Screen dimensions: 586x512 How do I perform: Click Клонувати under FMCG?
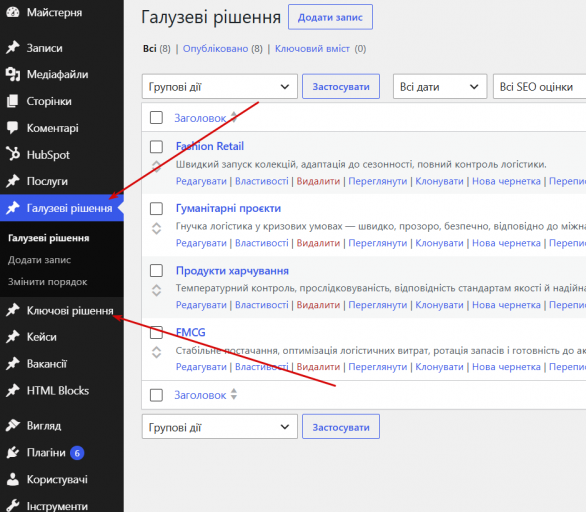pyautogui.click(x=439, y=367)
